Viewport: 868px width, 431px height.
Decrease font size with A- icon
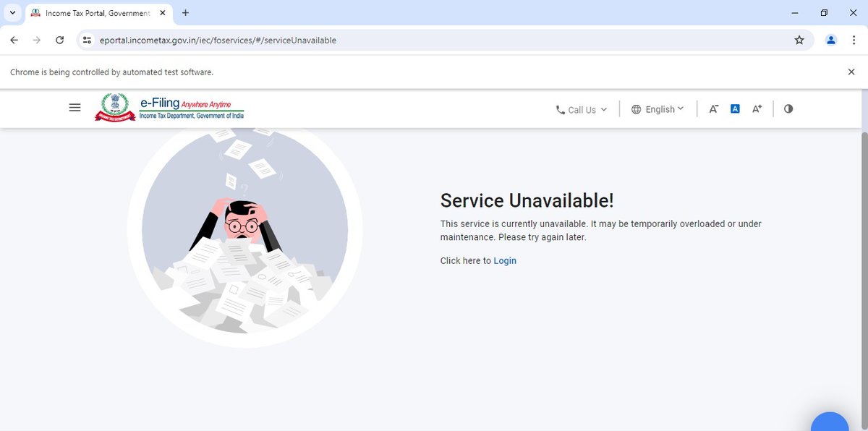[x=713, y=109]
